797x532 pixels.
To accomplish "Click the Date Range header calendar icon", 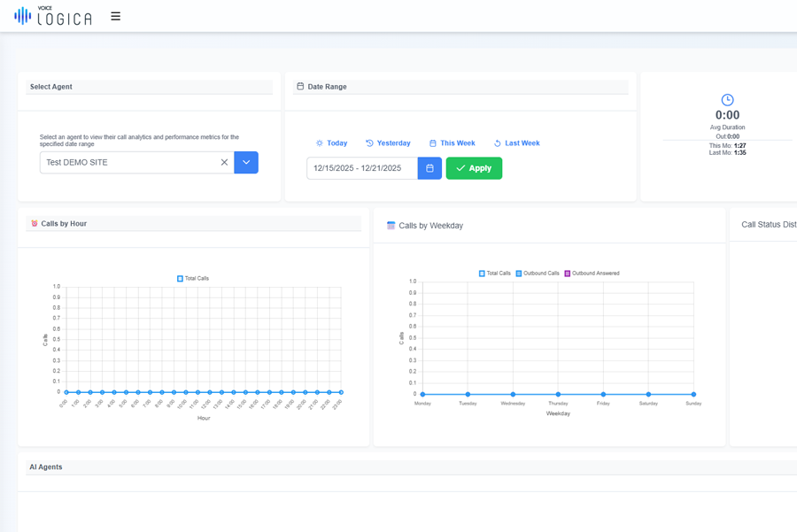I will [x=300, y=87].
